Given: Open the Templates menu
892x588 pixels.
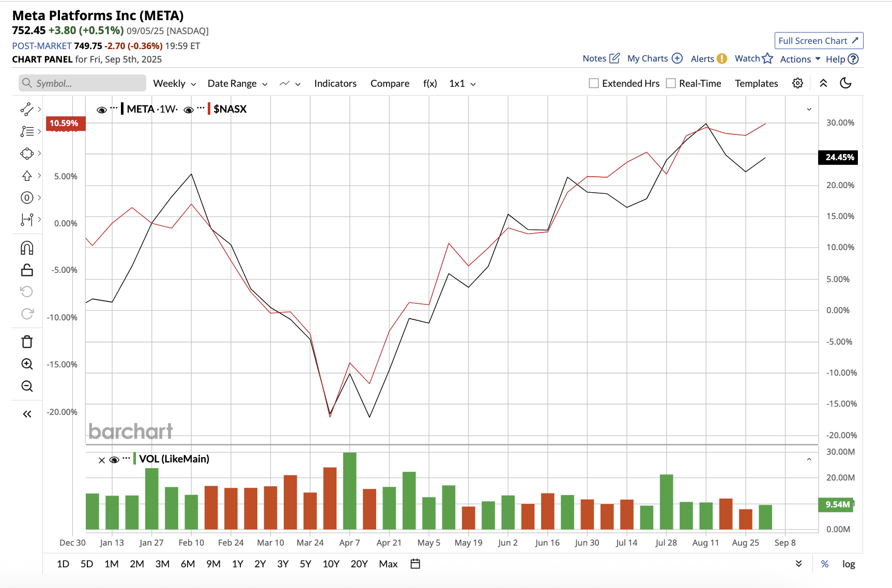Looking at the screenshot, I should tap(757, 83).
